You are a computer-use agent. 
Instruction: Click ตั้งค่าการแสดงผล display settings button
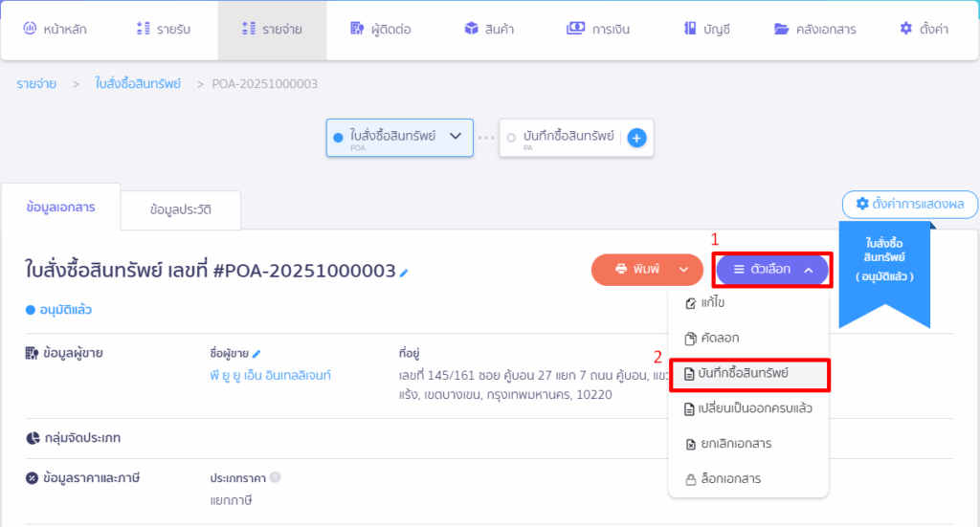(x=909, y=204)
